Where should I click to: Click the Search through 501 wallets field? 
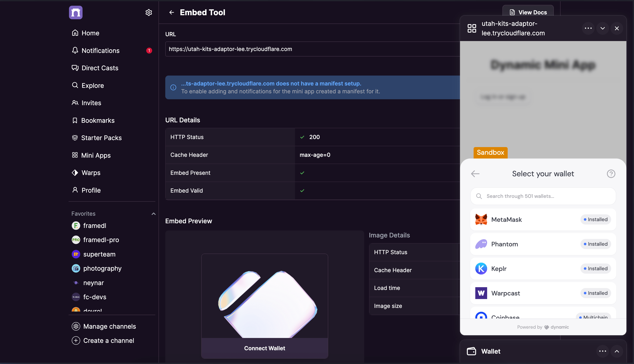543,196
